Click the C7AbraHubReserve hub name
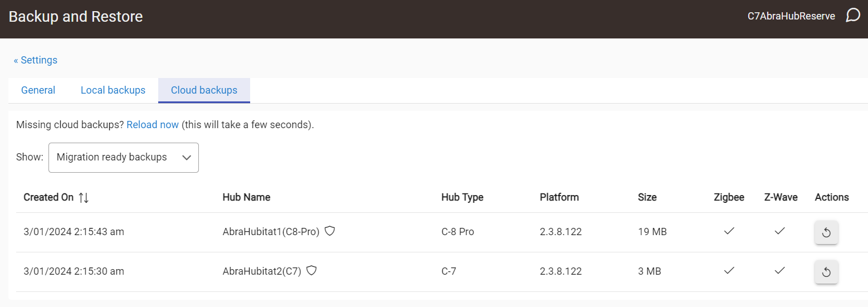Image resolution: width=868 pixels, height=307 pixels. 791,16
